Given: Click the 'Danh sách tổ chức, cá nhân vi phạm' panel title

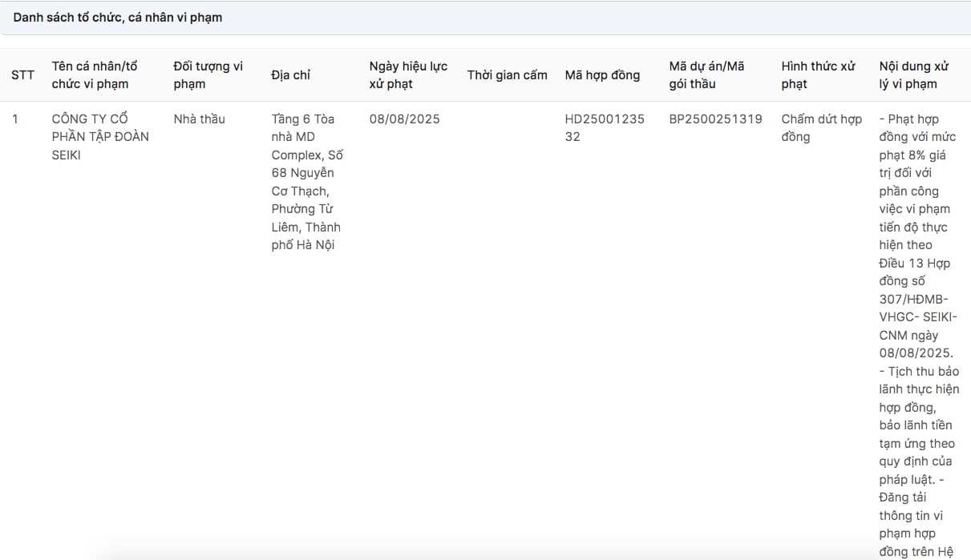Looking at the screenshot, I should click(x=118, y=18).
